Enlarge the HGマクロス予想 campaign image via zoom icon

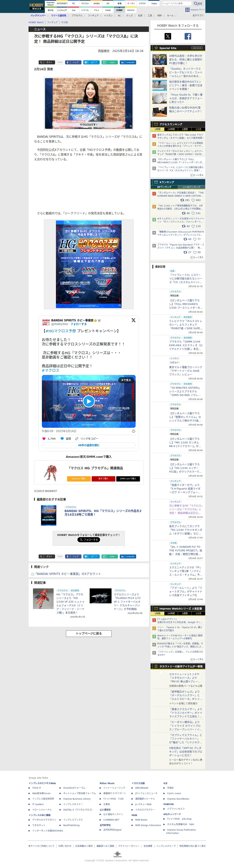point(120,306)
